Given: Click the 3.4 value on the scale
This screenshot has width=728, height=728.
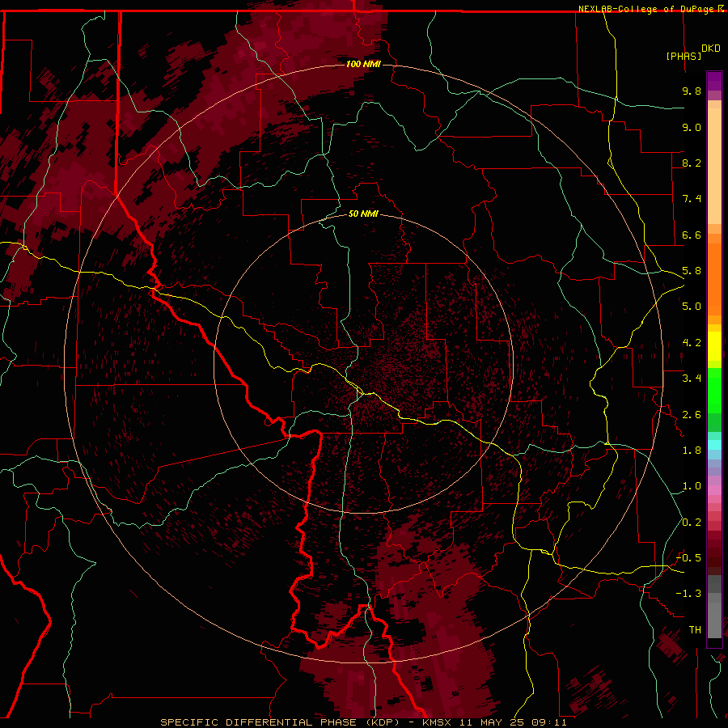Looking at the screenshot, I should point(692,379).
